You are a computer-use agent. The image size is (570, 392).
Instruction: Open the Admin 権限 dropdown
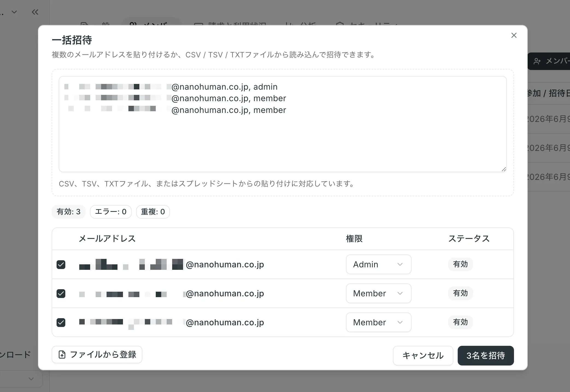[x=378, y=264]
